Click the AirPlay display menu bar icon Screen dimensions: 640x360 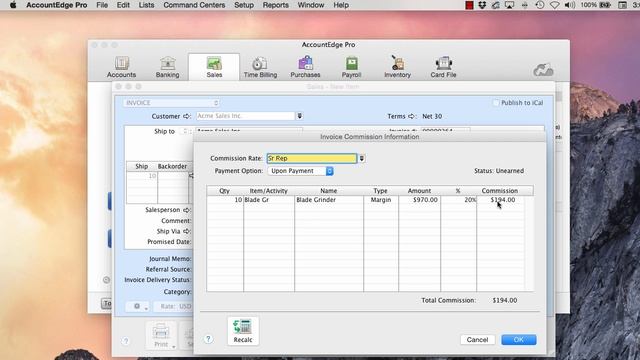point(509,5)
